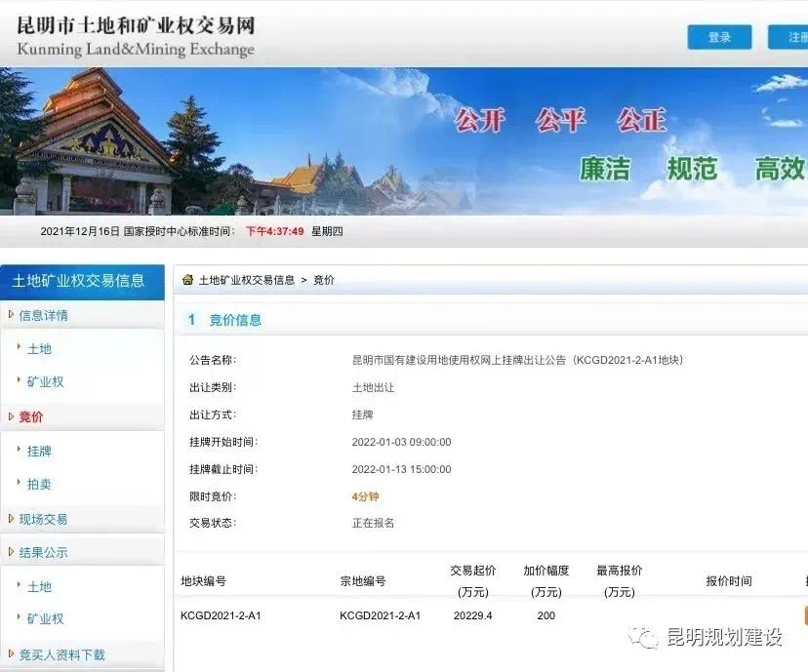
Task: Click the WeChat icon near 昆明规划建设
Action: (642, 637)
